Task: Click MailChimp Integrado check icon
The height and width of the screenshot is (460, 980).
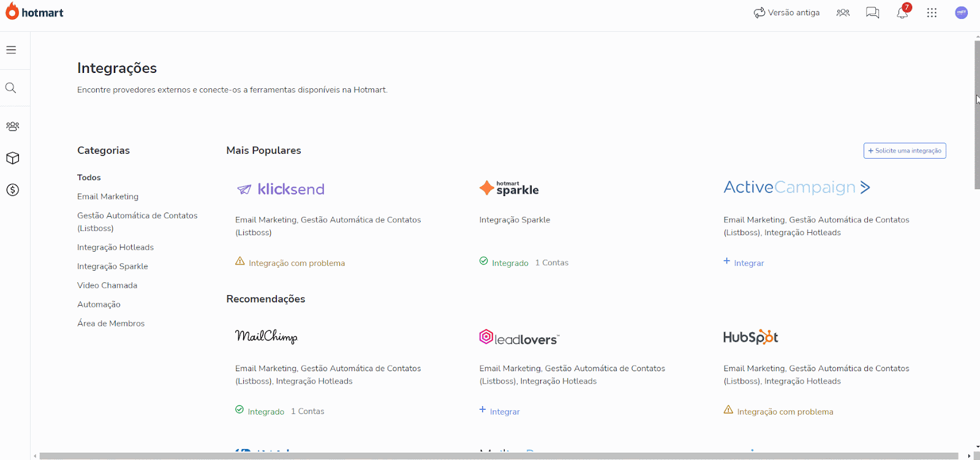Action: [x=239, y=410]
